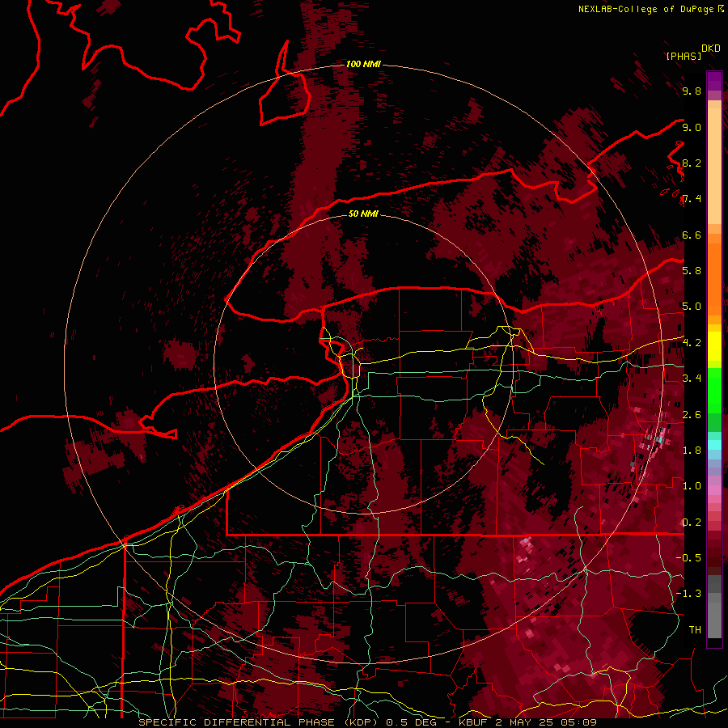Click the 8.2 value on color scale
The height and width of the screenshot is (728, 728).
click(x=692, y=163)
